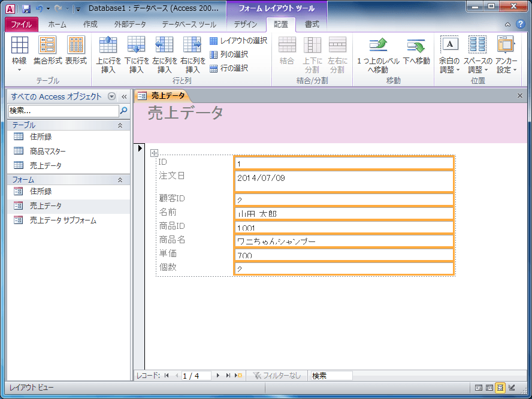Select the 住所録 form
This screenshot has height=399, width=532.
click(x=68, y=191)
